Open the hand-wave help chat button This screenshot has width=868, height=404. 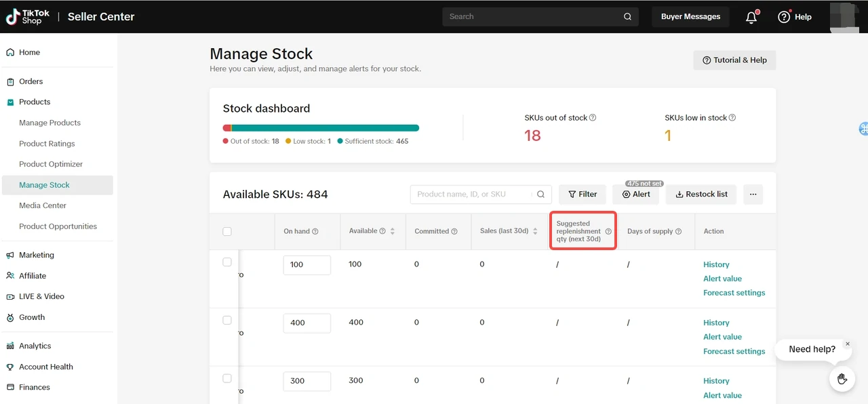point(842,379)
